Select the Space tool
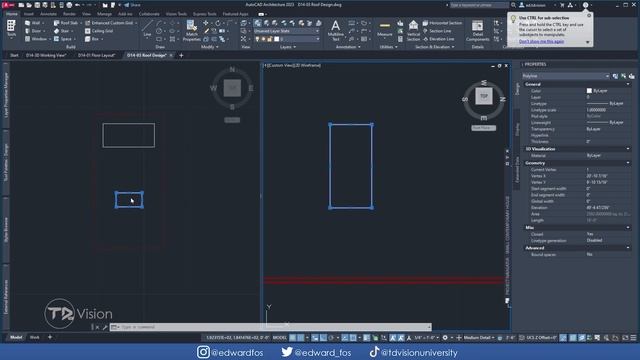The height and width of the screenshot is (360, 640). tap(64, 39)
